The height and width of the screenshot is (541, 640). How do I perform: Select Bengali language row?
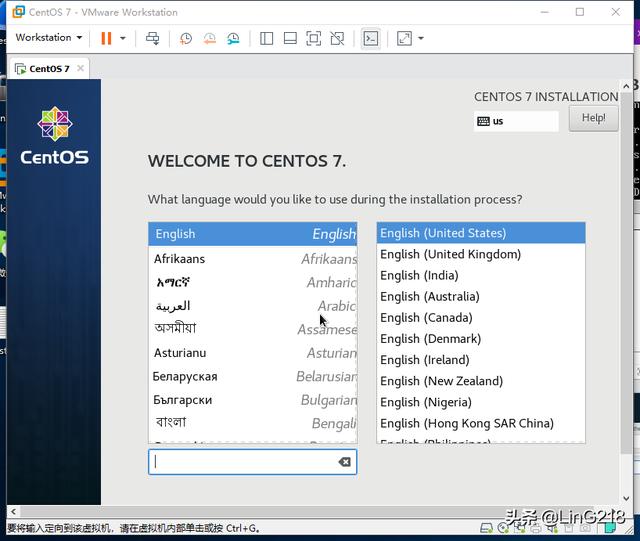253,423
